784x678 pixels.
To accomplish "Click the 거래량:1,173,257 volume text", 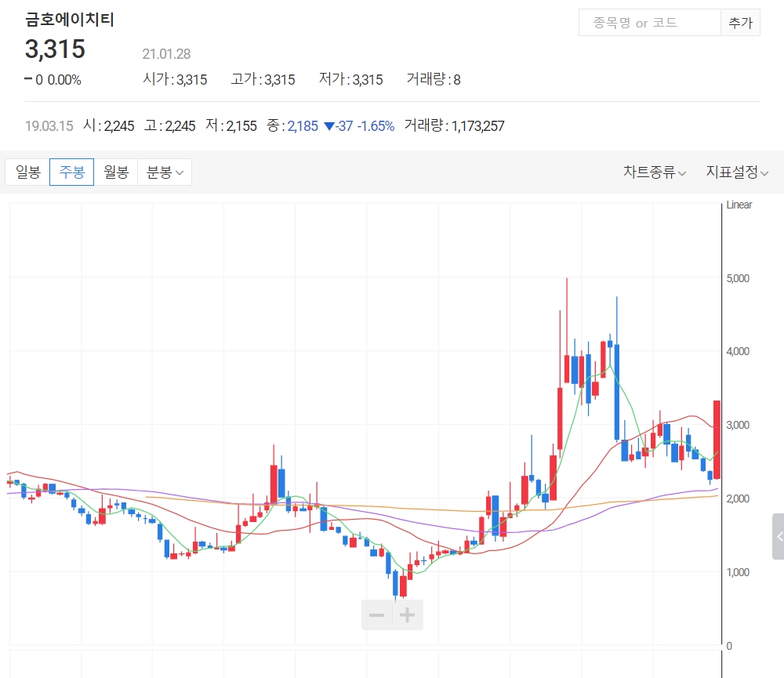I will (x=454, y=126).
